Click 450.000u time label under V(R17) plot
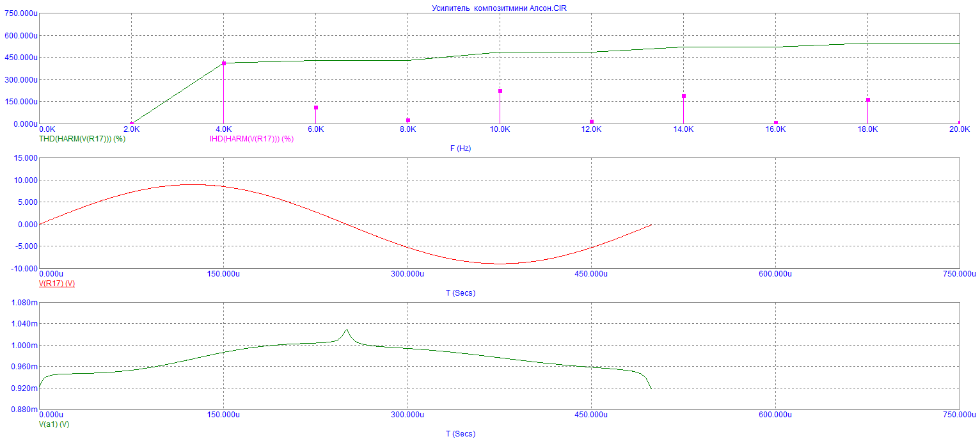Image resolution: width=980 pixels, height=448 pixels. (592, 274)
